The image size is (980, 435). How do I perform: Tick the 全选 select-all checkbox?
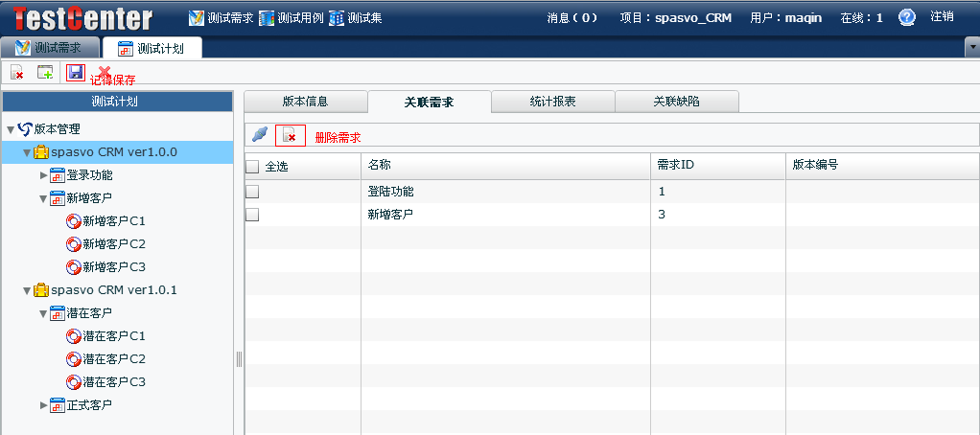[252, 167]
